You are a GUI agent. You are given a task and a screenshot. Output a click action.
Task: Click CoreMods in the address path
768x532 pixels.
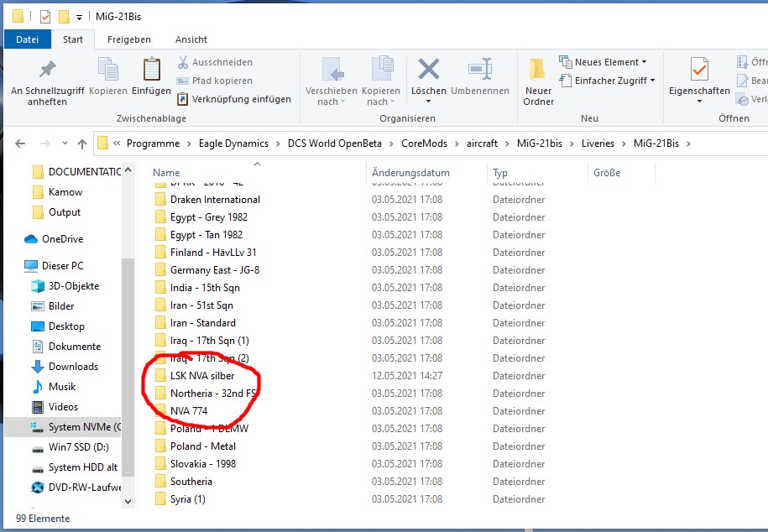coord(424,143)
